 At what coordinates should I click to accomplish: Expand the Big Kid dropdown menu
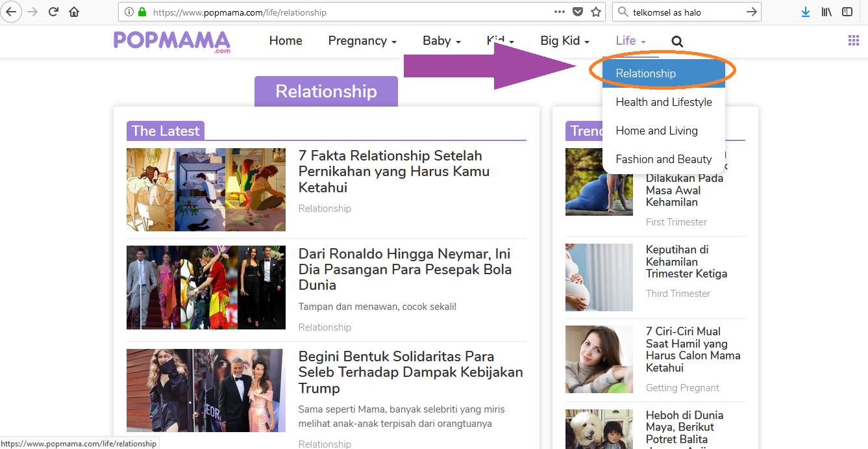click(565, 40)
